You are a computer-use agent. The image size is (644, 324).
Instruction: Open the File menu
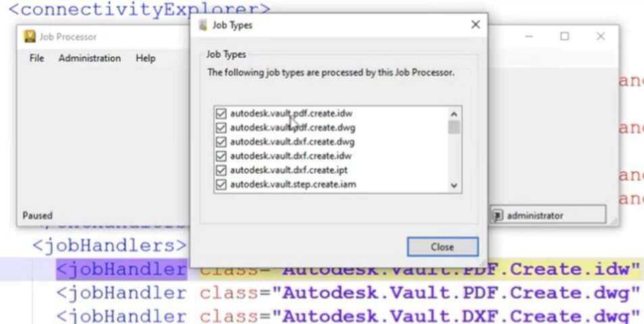[36, 58]
